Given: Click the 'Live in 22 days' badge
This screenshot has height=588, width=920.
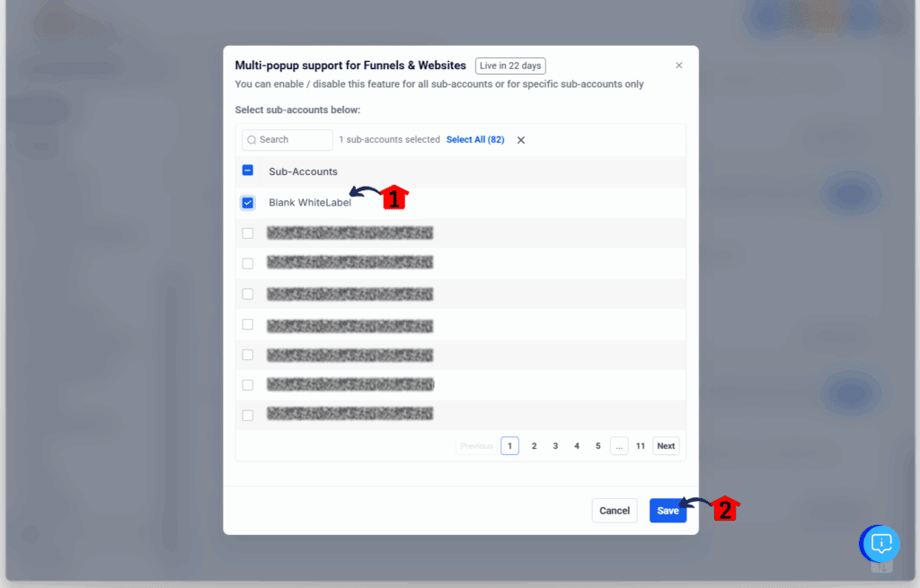Looking at the screenshot, I should coord(510,66).
